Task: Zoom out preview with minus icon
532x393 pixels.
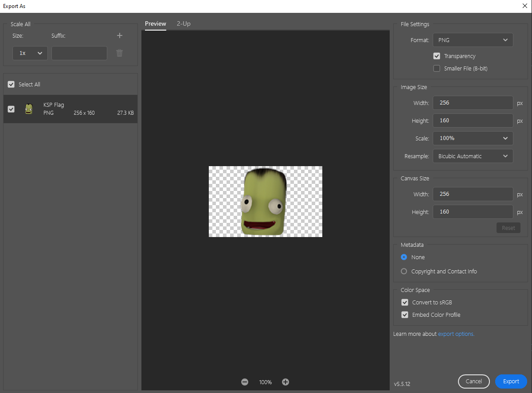Action: point(245,382)
